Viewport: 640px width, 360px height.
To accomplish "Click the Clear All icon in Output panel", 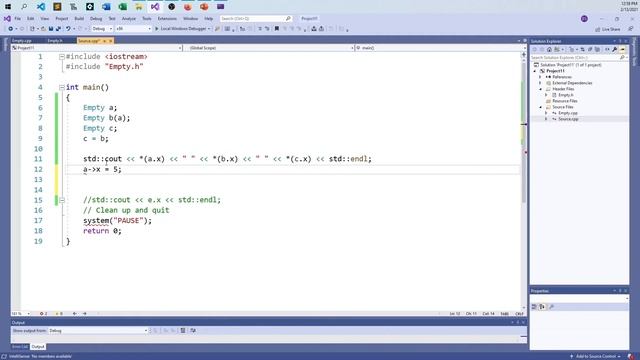I will [183, 331].
